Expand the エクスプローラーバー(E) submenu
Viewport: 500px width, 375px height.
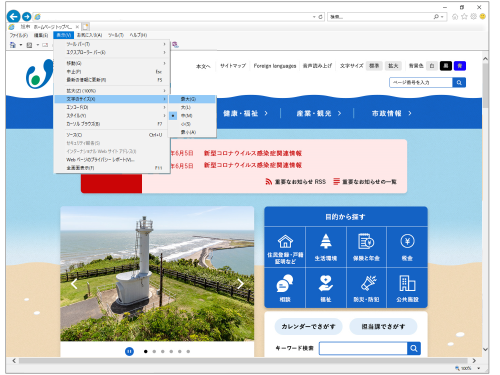tap(112, 52)
